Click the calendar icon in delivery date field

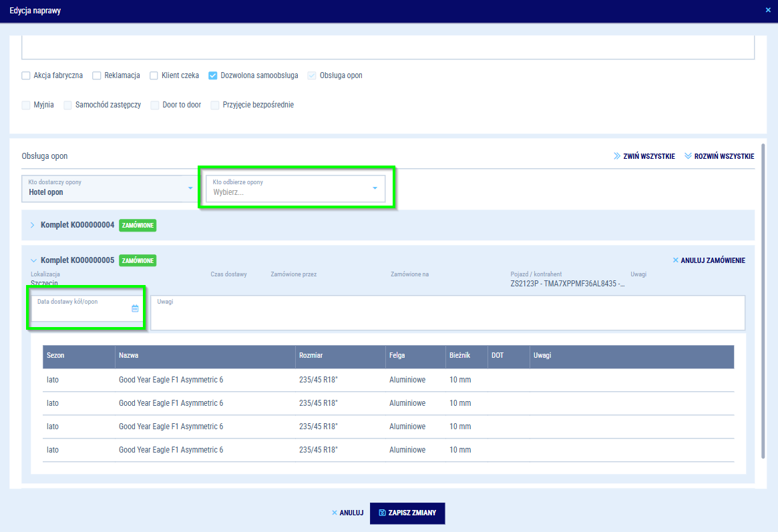pyautogui.click(x=135, y=308)
